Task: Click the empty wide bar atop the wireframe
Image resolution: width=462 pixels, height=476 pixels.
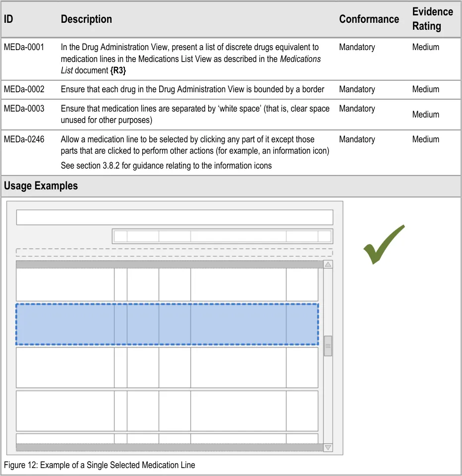Action: [x=174, y=217]
